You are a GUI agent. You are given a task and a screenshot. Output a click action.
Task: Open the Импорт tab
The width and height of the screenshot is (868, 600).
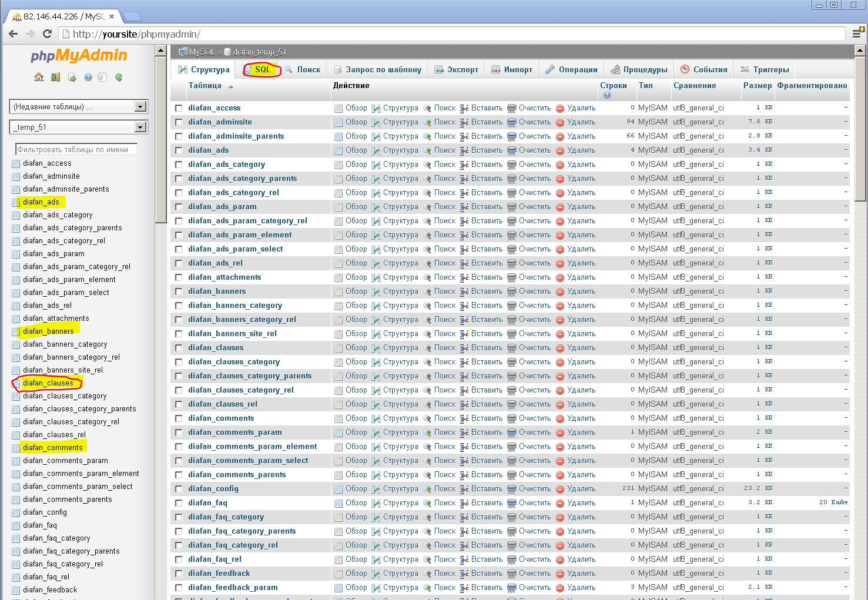[x=511, y=69]
